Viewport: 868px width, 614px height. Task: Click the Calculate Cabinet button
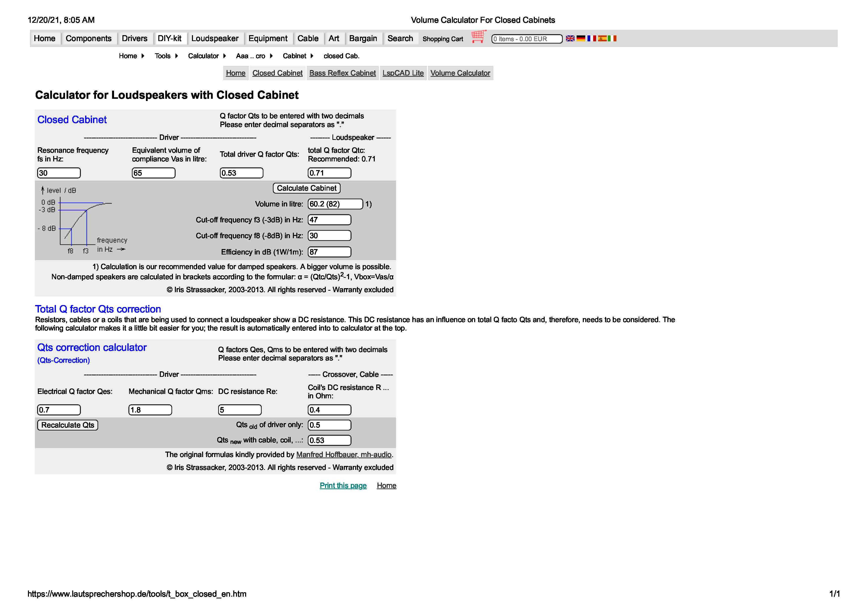point(306,188)
